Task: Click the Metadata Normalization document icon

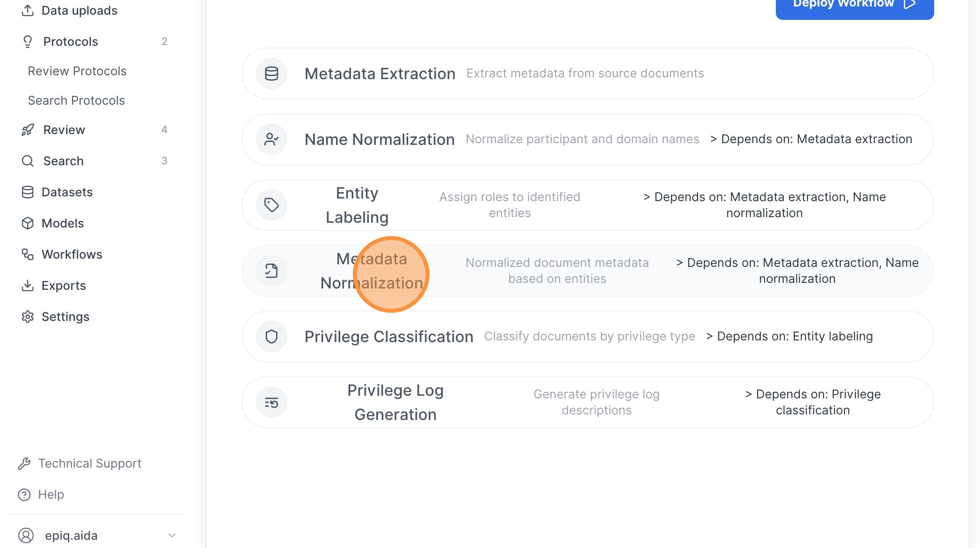Action: [272, 271]
